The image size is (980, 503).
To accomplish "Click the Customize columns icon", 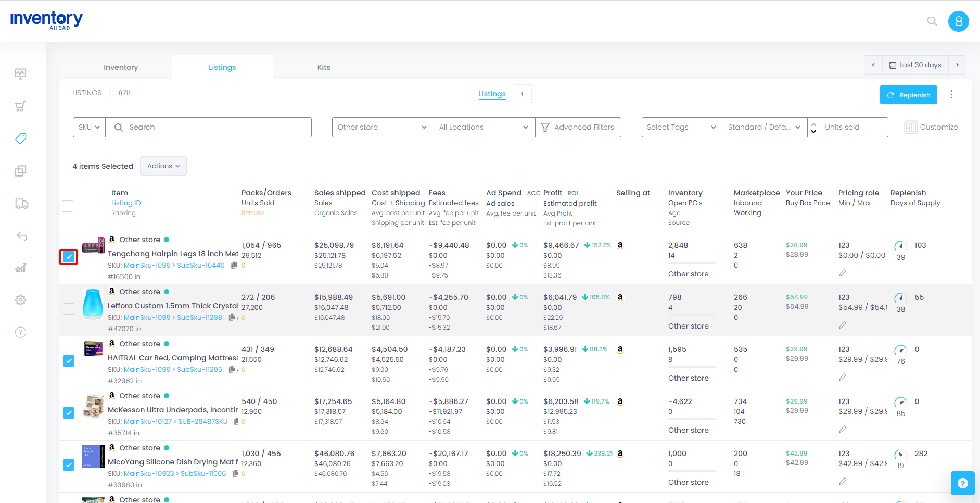I will coord(911,127).
